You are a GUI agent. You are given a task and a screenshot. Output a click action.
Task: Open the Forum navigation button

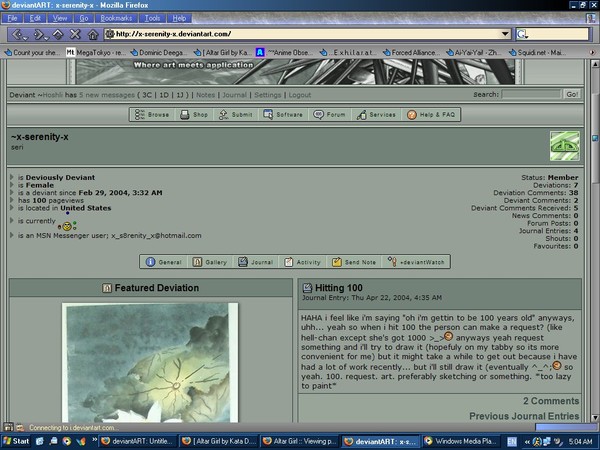click(329, 114)
